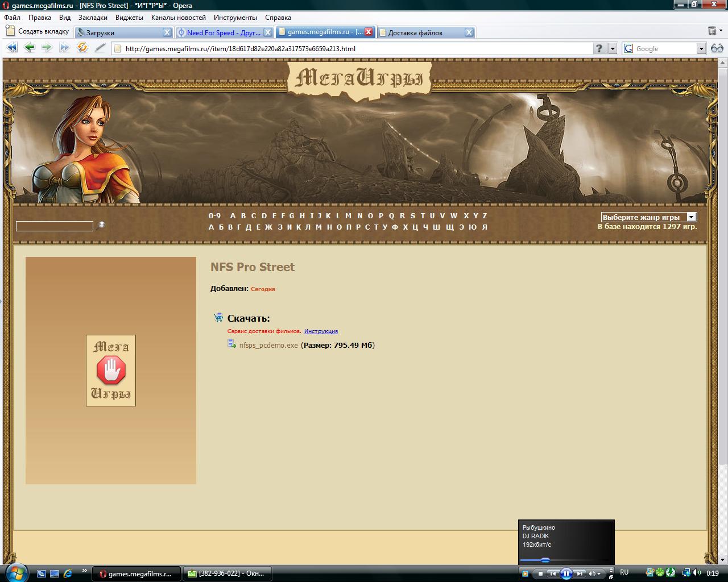Skip to next track in media player
The image size is (728, 582).
pos(580,573)
